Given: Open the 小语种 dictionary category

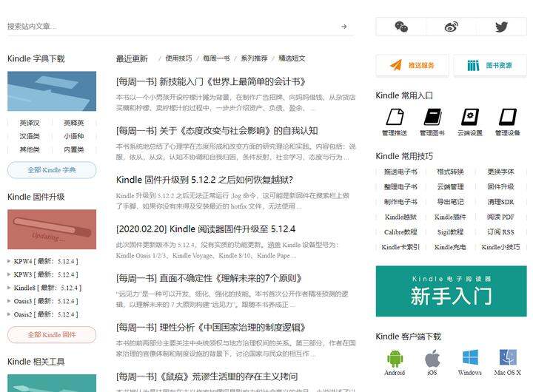Looking at the screenshot, I should [x=74, y=136].
